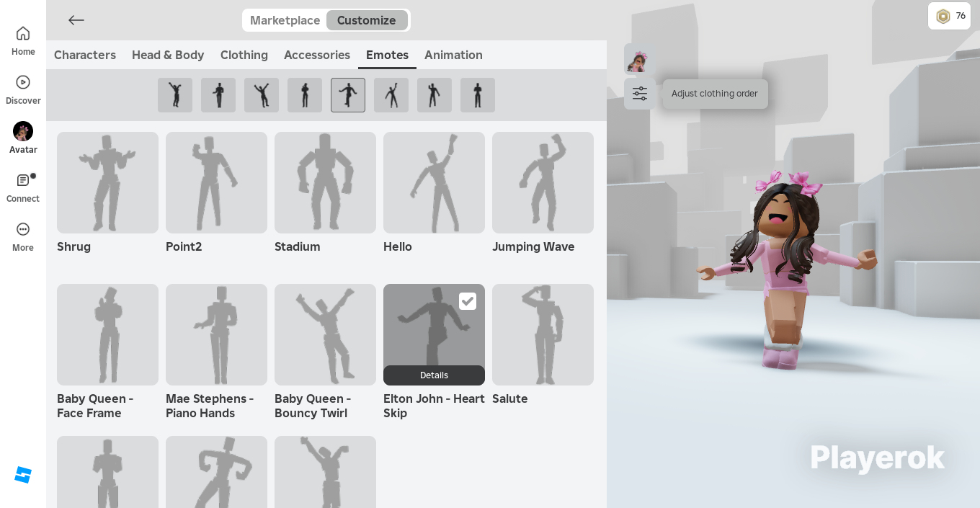The width and height of the screenshot is (980, 508).
Task: Choose the Shrug emote
Action: tap(107, 182)
